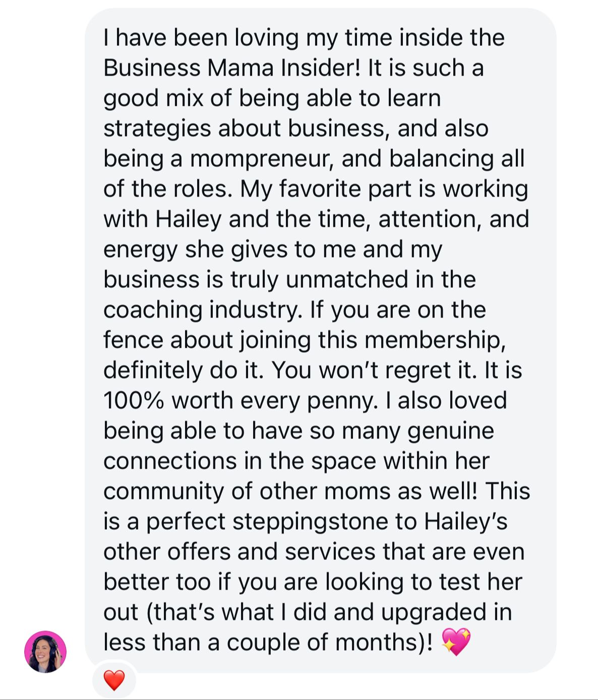Open the sender's profile picture avatar
This screenshot has height=700, width=598.
point(45,652)
